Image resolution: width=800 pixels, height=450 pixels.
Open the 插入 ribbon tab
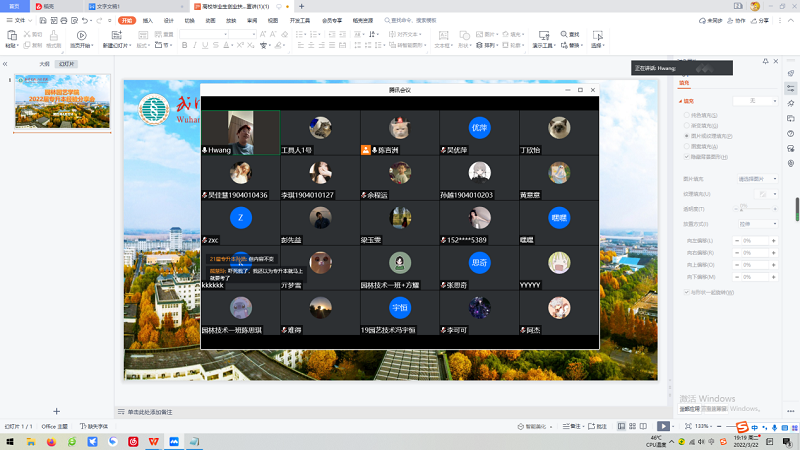click(x=148, y=20)
